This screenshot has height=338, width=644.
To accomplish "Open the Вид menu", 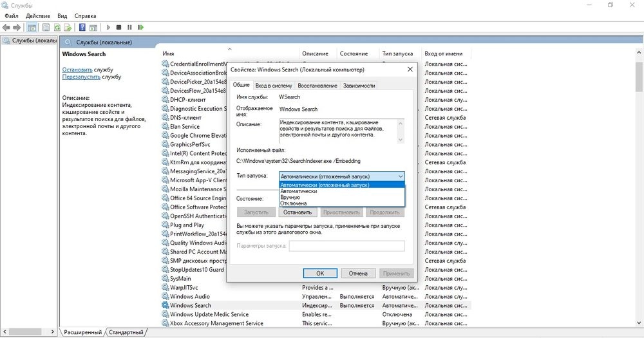I will 62,15.
